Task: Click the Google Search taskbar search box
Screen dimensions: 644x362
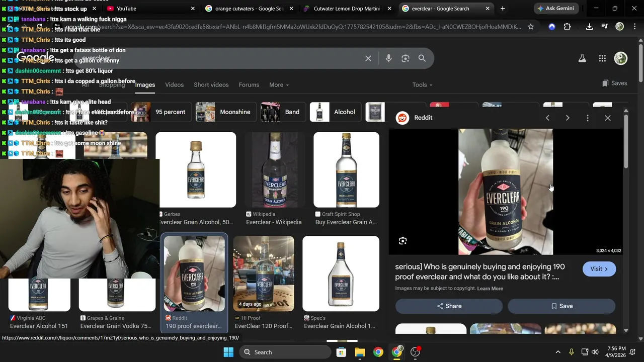Action: (x=285, y=352)
